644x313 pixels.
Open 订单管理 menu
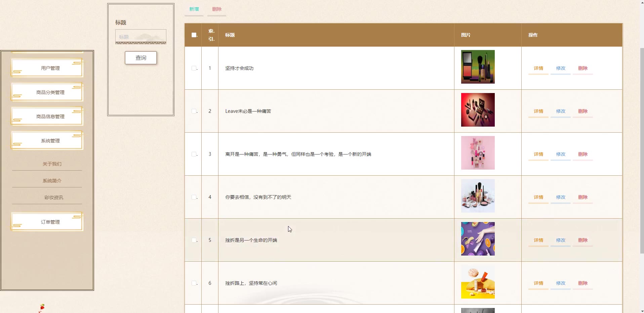point(47,222)
